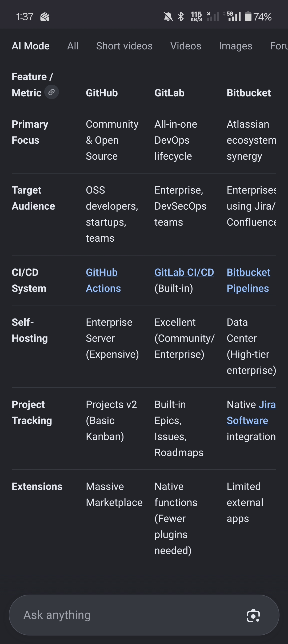Open the GitHub Actions link

pos(103,280)
